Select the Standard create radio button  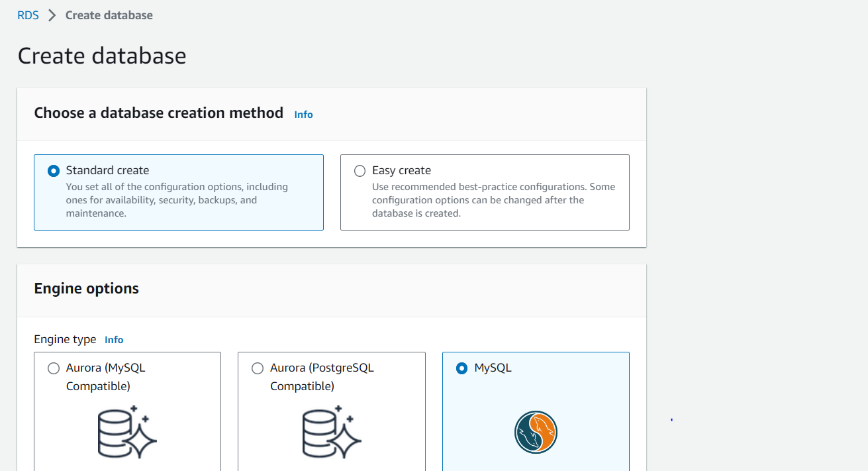54,171
